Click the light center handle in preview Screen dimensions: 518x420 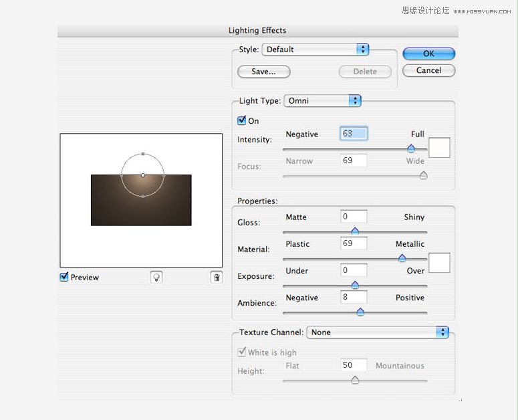pos(143,175)
